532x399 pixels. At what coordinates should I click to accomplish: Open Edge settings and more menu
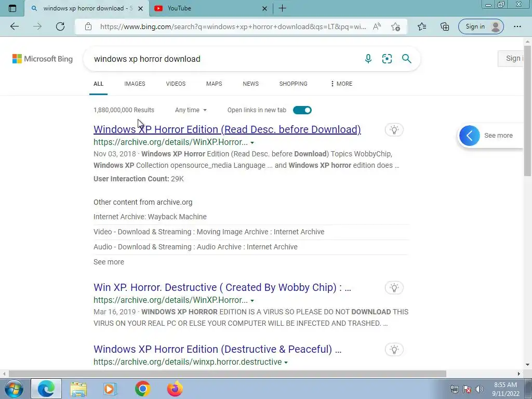[x=517, y=26]
